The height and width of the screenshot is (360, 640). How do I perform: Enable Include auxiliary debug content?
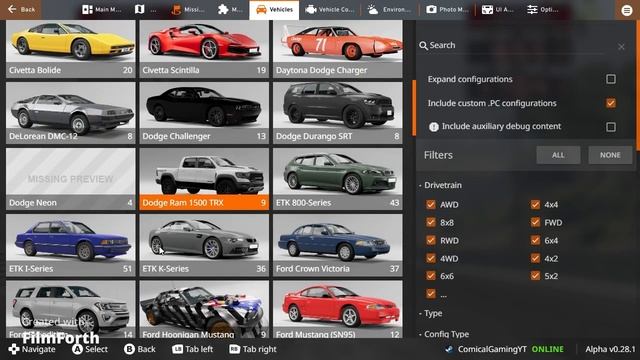[x=611, y=127]
